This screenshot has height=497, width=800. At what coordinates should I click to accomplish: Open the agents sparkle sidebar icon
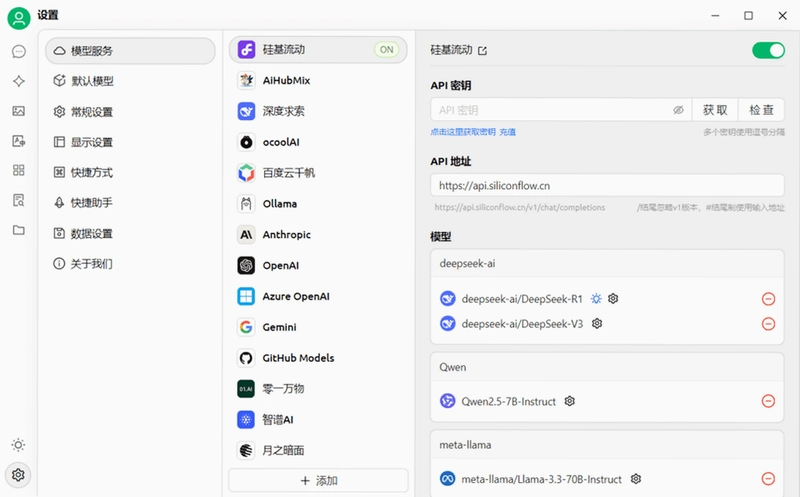pyautogui.click(x=19, y=81)
